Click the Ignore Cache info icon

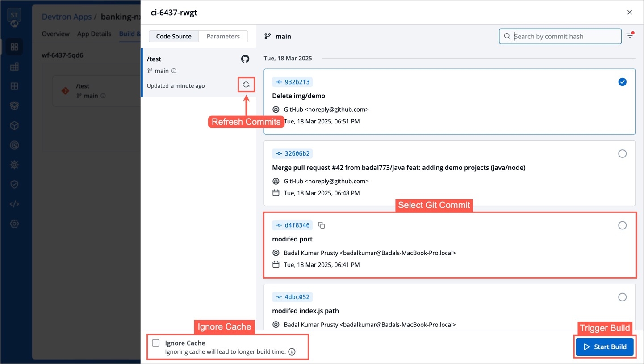(x=292, y=352)
